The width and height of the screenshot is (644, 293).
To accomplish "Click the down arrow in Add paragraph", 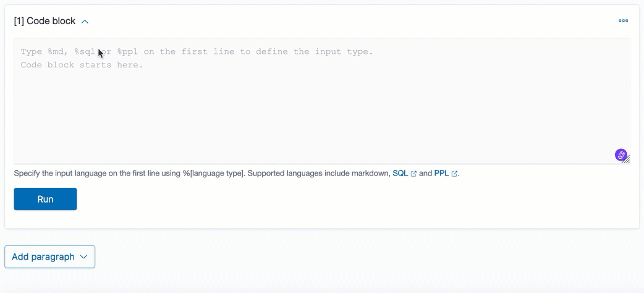I will tap(83, 257).
